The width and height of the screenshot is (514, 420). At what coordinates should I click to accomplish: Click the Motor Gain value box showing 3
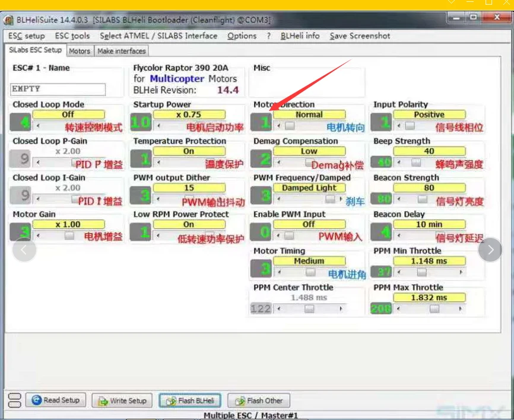(x=20, y=232)
